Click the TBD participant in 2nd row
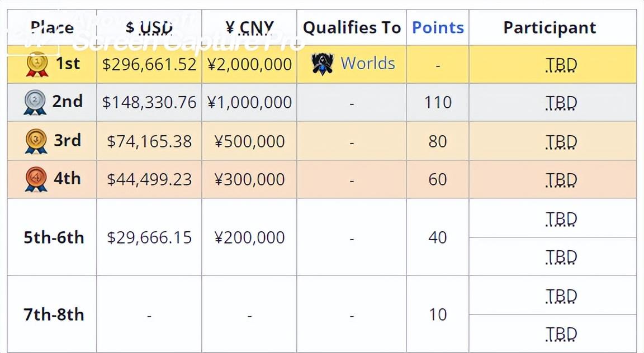644x353 pixels. pos(561,103)
